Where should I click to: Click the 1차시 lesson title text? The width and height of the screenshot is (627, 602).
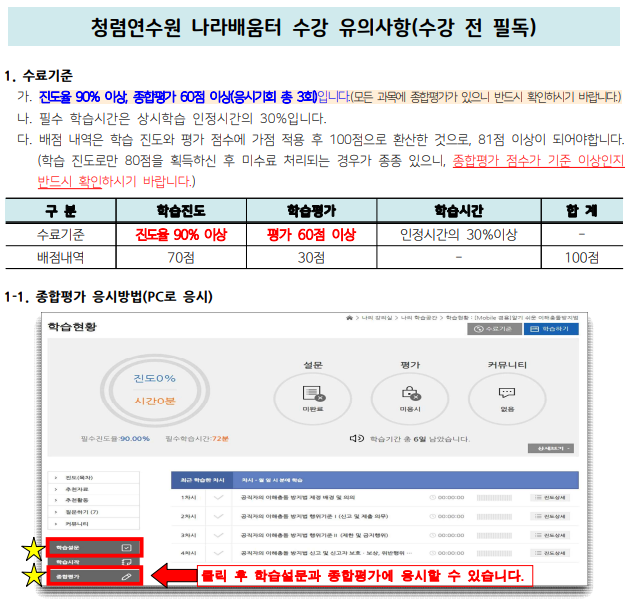(x=298, y=497)
